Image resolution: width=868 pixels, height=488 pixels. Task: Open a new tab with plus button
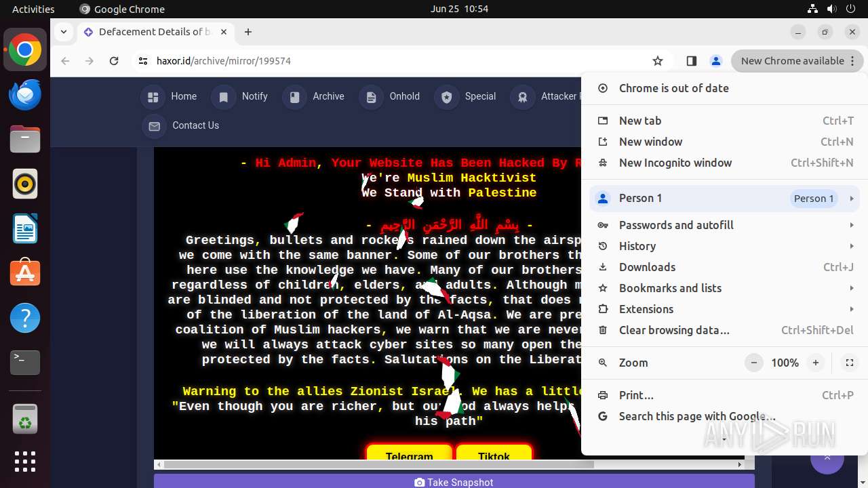point(248,32)
